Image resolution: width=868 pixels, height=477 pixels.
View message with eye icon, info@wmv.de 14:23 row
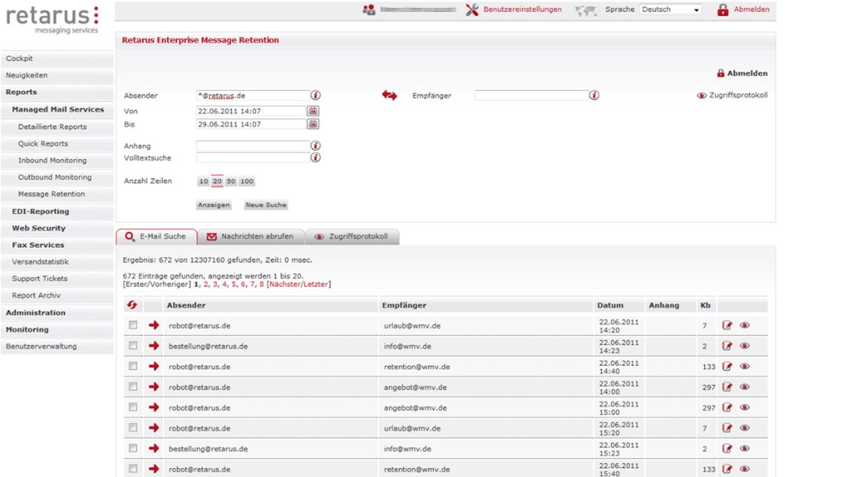[x=745, y=346]
